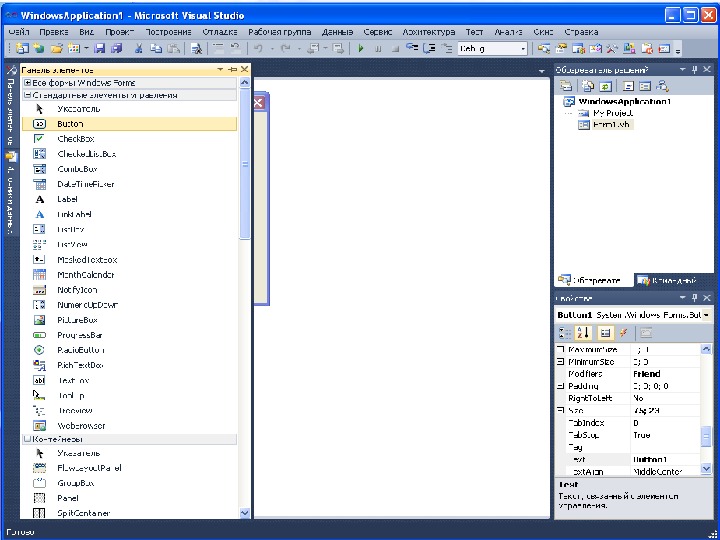Select the PictureBox control in the toolbox

pos(129,320)
